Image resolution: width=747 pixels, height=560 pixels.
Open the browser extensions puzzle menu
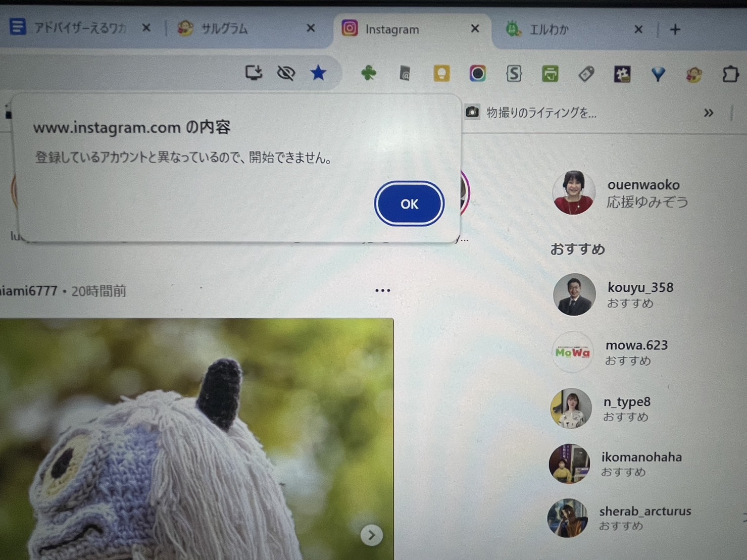click(x=730, y=75)
